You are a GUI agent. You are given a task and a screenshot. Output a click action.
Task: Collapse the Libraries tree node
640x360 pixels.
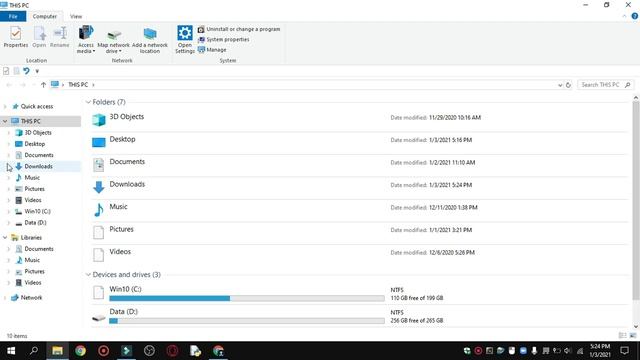coord(5,238)
